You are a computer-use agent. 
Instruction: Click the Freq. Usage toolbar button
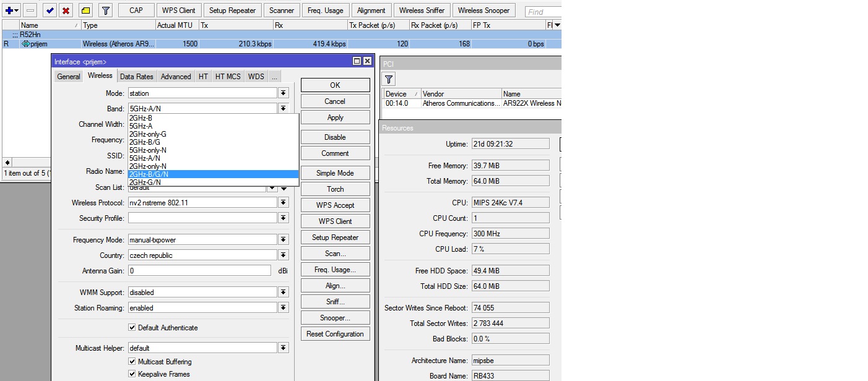tap(326, 11)
